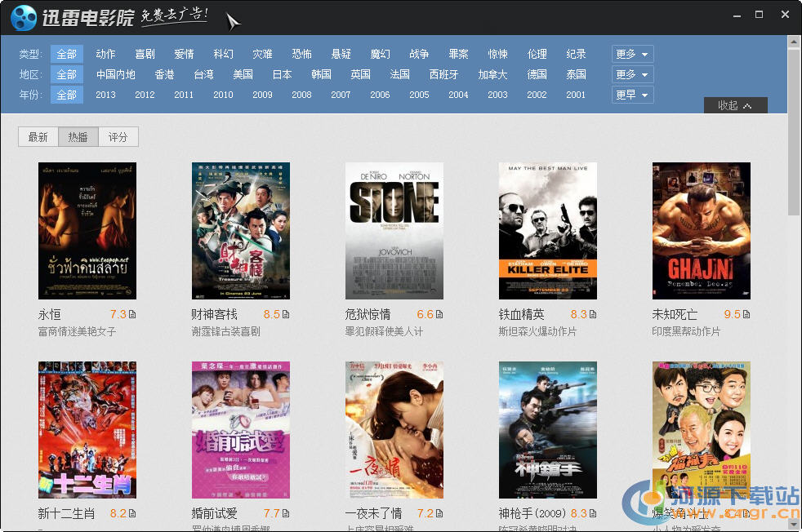Choose year 2009 filter
This screenshot has height=532, width=802.
click(262, 95)
